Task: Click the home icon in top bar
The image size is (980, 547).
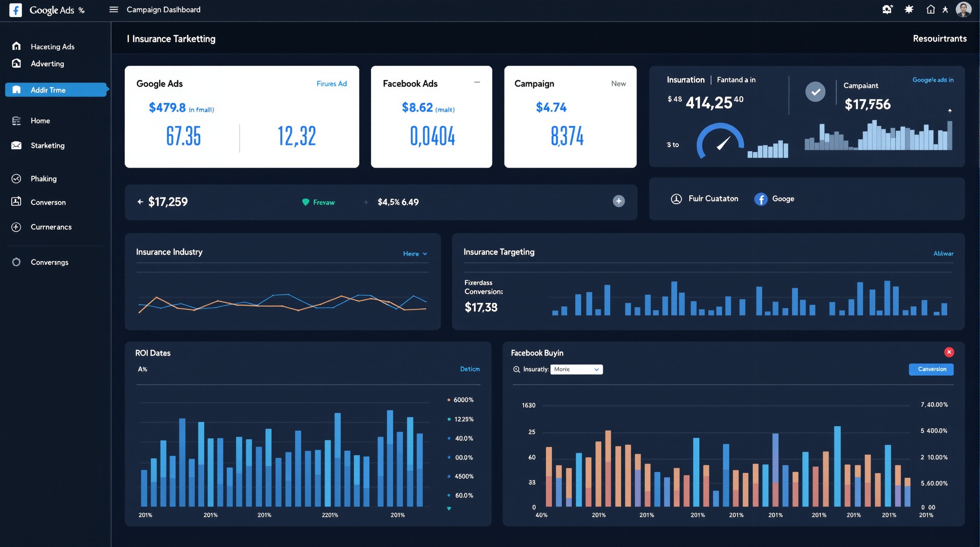Action: pos(930,10)
